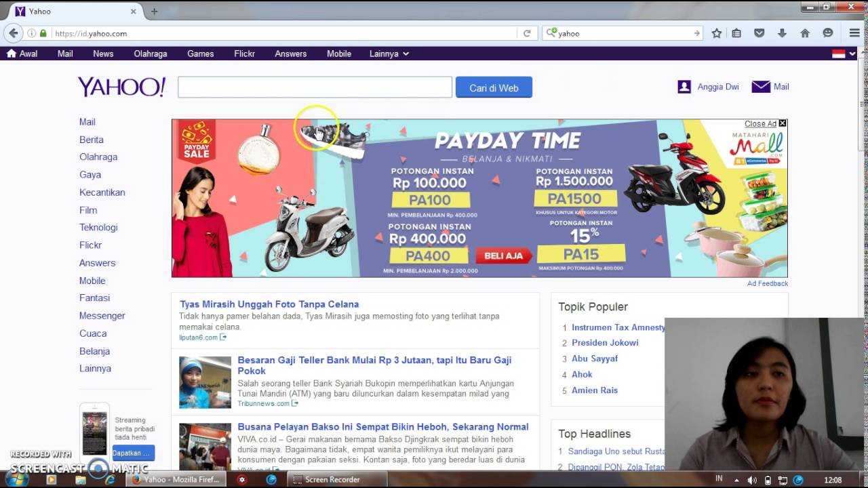Click the Firefox search box containing yahoo
The width and height of the screenshot is (868, 488).
pyautogui.click(x=624, y=33)
